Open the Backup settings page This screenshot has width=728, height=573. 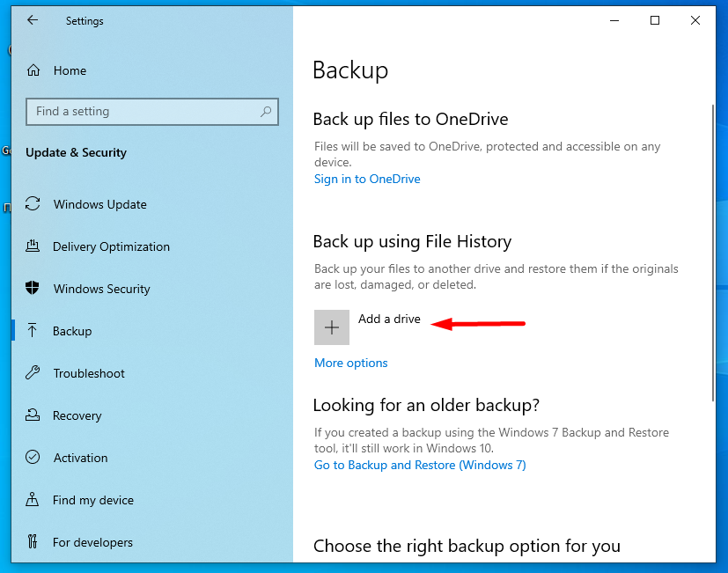point(72,331)
